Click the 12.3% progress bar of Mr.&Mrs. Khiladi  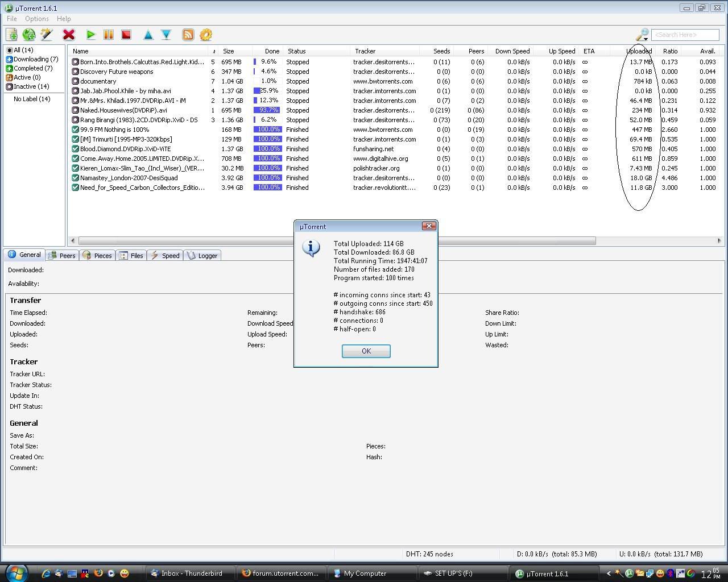pos(267,101)
